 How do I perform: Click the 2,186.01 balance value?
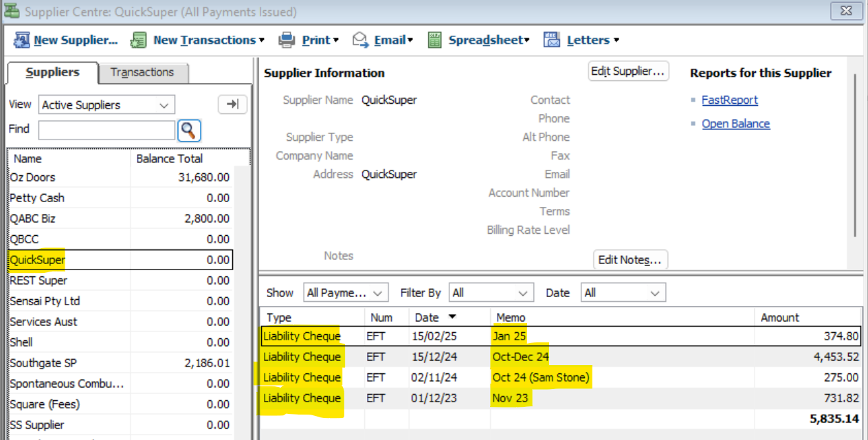pyautogui.click(x=207, y=363)
